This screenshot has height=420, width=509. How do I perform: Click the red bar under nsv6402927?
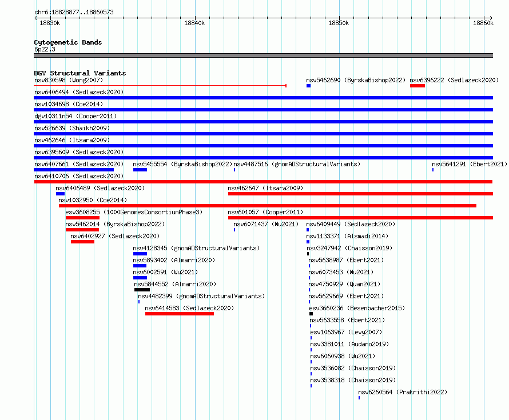click(82, 242)
